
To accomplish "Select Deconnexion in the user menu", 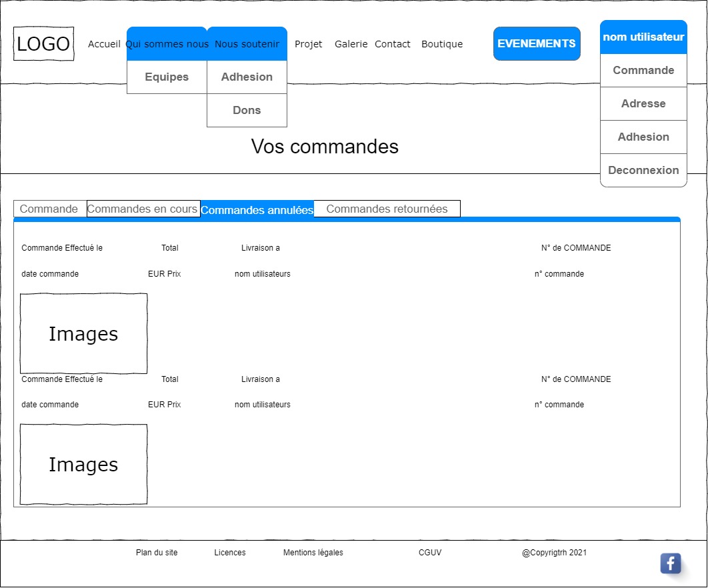I will click(x=643, y=171).
